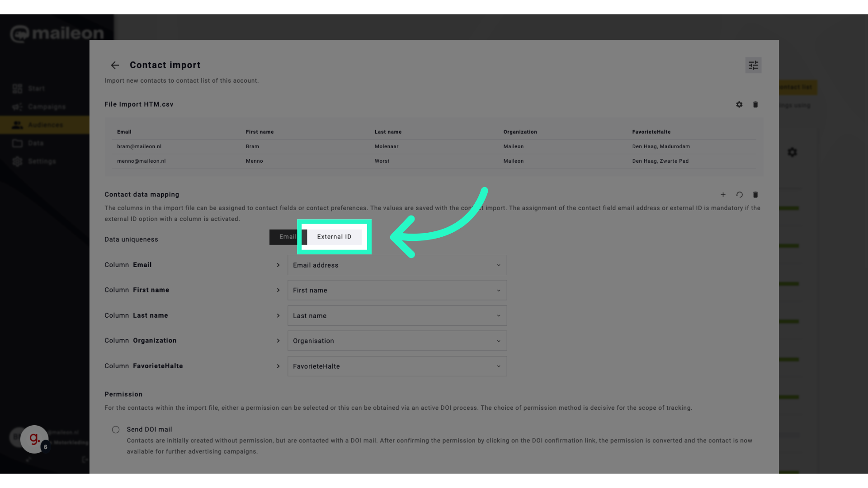Click the Organization column header
This screenshot has height=488, width=868.
coord(520,132)
